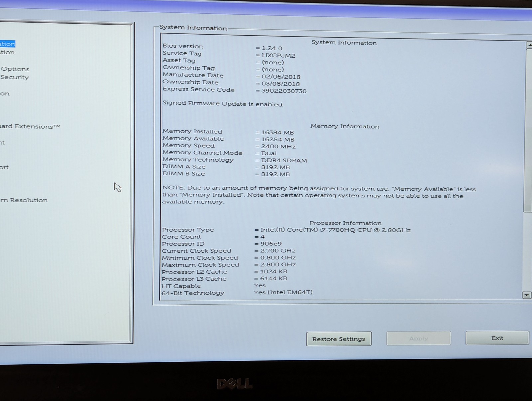Click the Restore Settings button
532x401 pixels.
[x=338, y=339]
